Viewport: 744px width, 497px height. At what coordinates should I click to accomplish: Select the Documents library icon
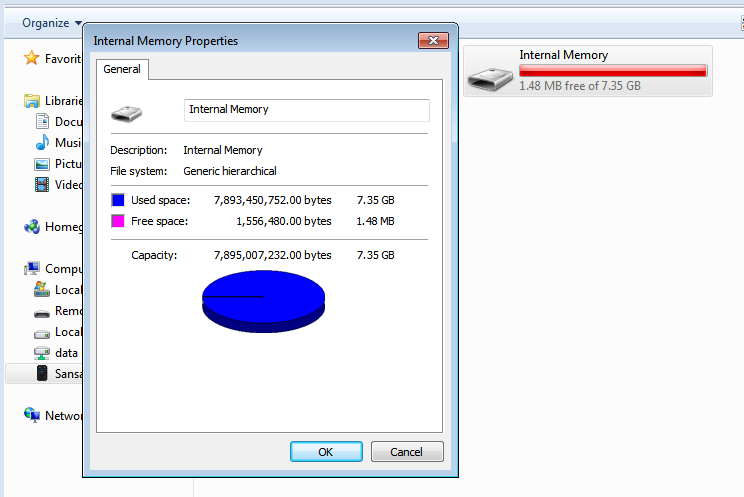click(x=42, y=122)
